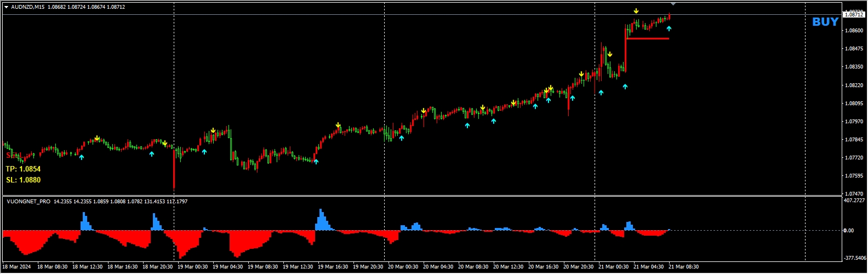Click the cyan up arrow under the last candle
Image resolution: width=868 pixels, height=274 pixels.
669,29
